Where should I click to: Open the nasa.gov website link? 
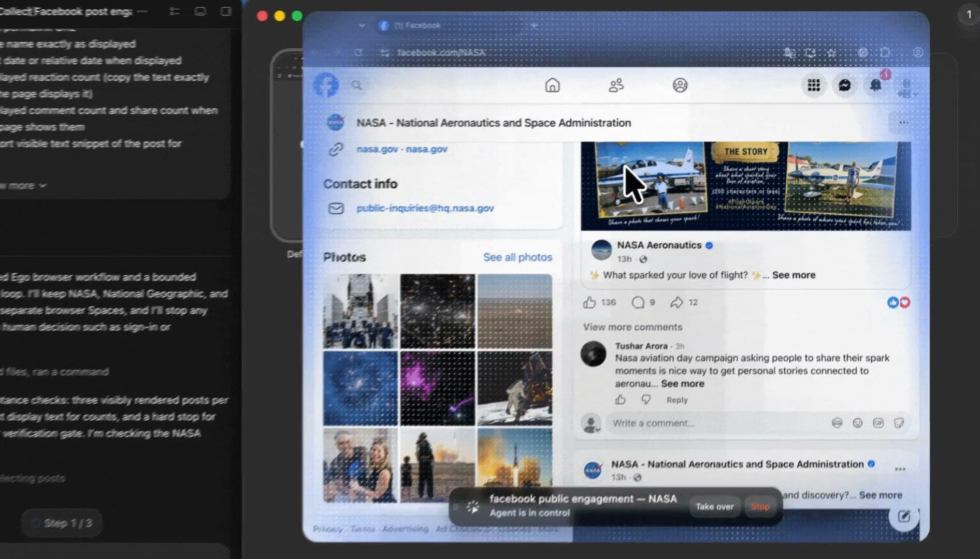(x=401, y=149)
